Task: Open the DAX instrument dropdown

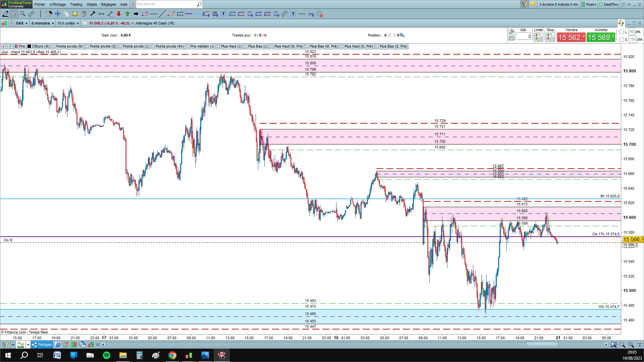Action: [x=22, y=23]
